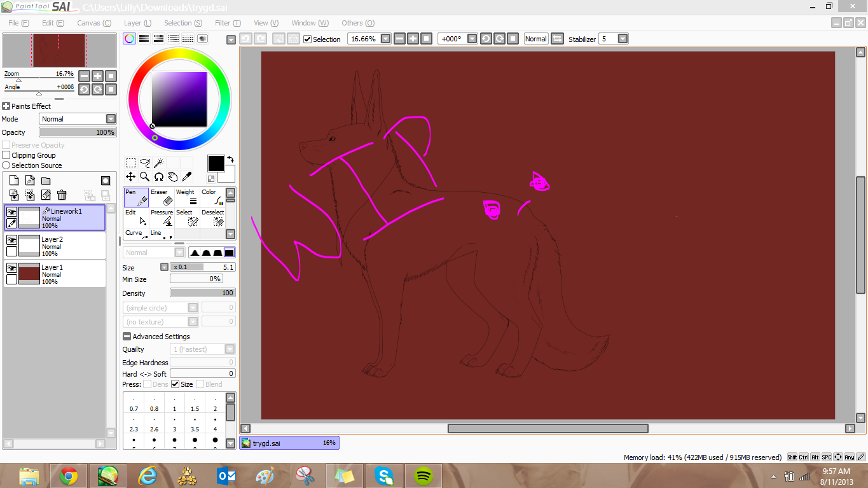The image size is (868, 488).
Task: Select the zoom magnifier tool
Action: tap(145, 176)
